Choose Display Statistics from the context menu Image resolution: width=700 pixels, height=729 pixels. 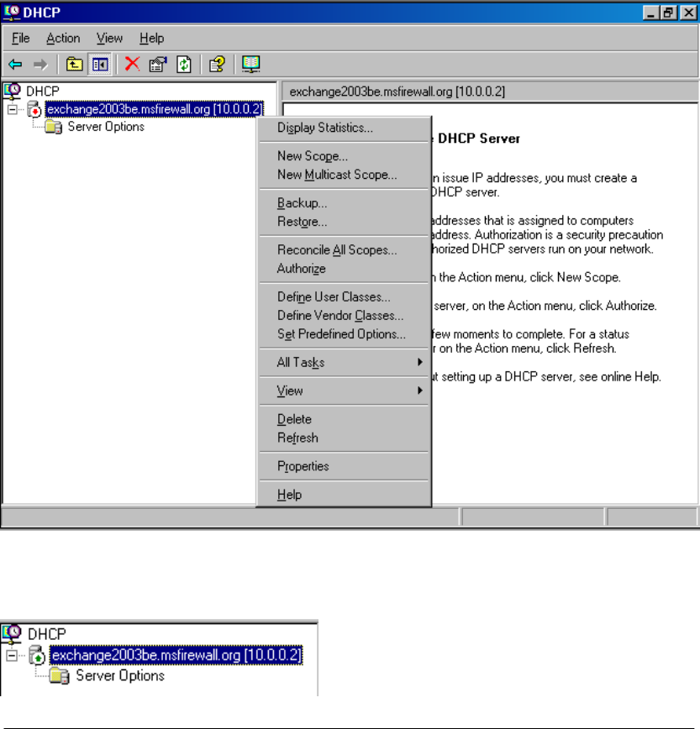click(x=344, y=128)
